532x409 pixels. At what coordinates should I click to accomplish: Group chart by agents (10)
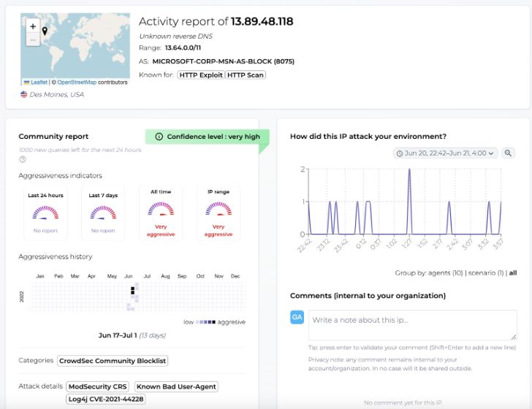pos(439,272)
